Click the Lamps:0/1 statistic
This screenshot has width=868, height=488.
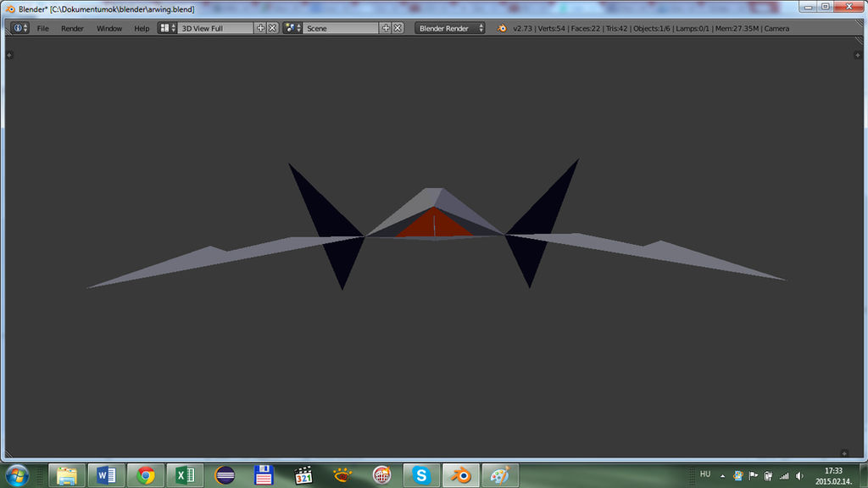(x=692, y=28)
